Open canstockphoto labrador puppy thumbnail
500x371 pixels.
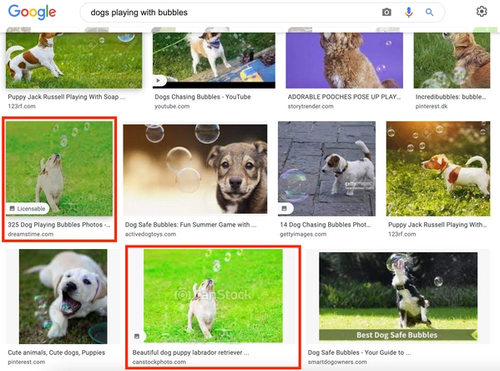click(213, 296)
